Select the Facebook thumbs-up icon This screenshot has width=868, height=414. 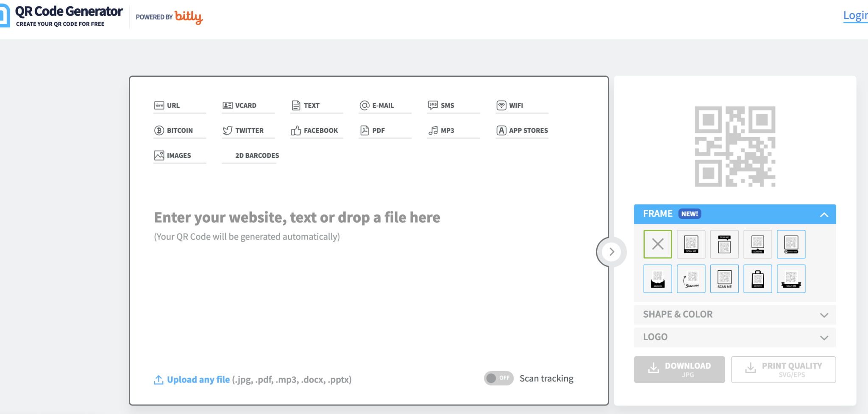point(296,131)
